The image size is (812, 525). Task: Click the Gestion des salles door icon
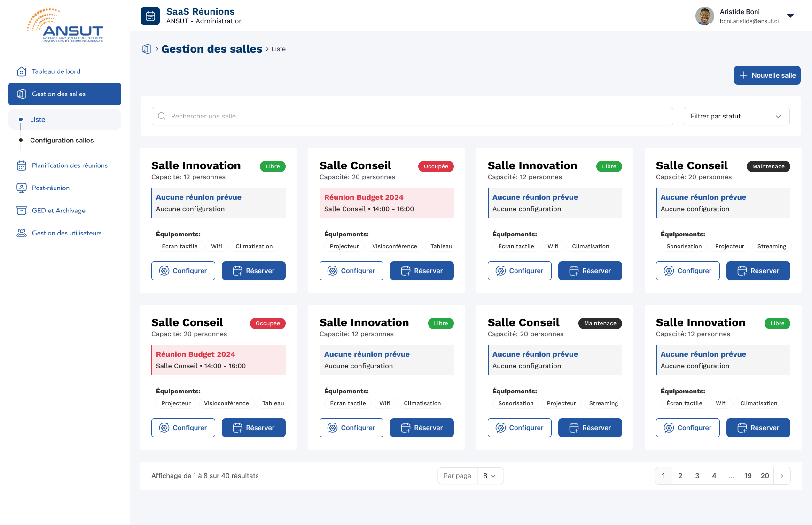[x=22, y=94]
